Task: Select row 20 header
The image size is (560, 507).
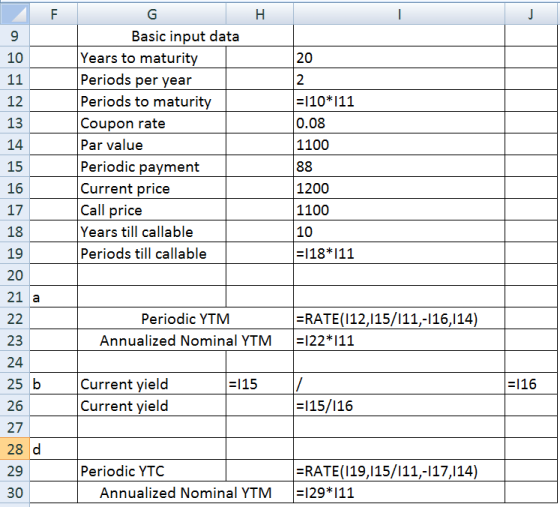Action: pos(15,275)
